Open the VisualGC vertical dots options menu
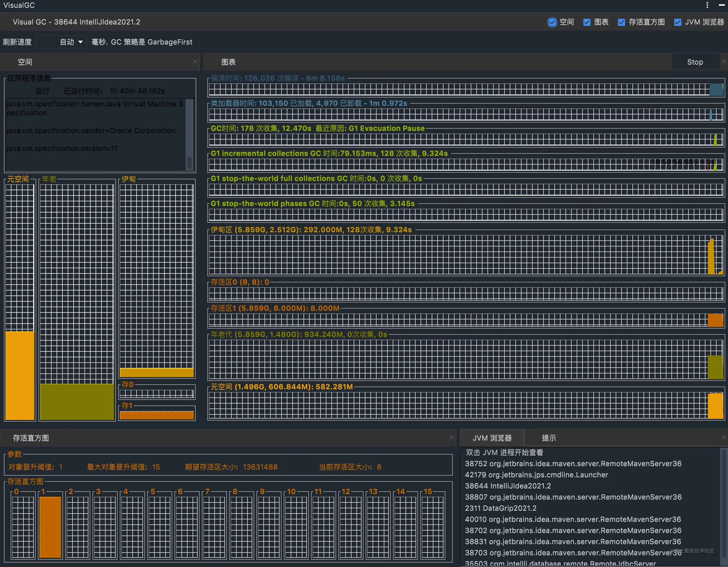 tap(707, 5)
